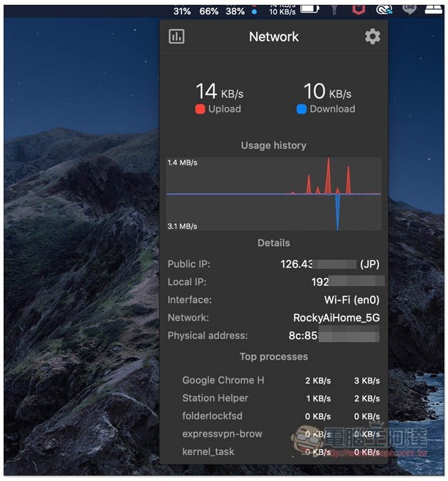Open the statistics chart icon in Network panel
The height and width of the screenshot is (481, 448).
pyautogui.click(x=176, y=37)
